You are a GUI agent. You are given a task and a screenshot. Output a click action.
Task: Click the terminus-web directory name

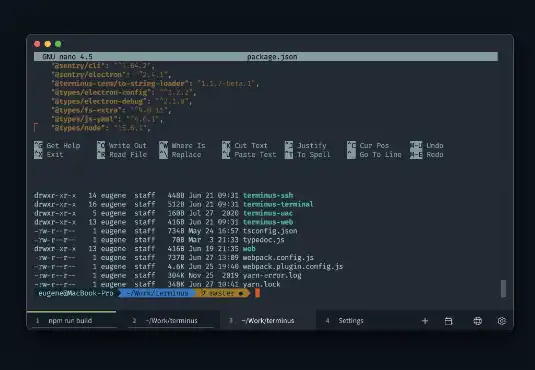pos(268,222)
